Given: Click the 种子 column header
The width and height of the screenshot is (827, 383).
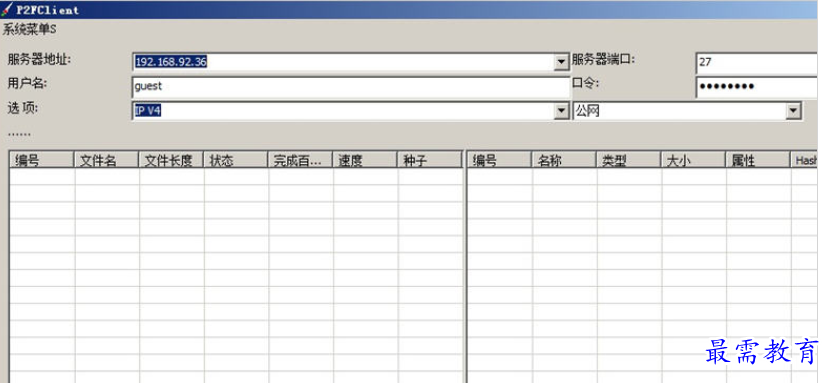Looking at the screenshot, I should pos(429,160).
